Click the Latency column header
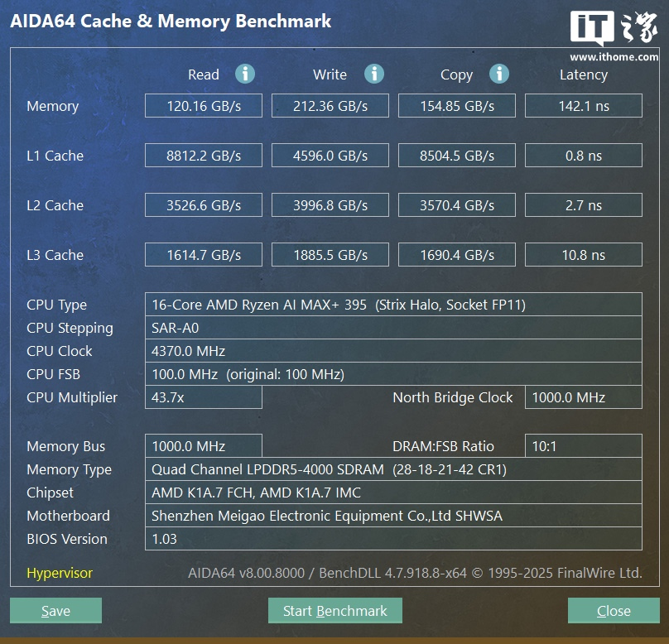 [583, 74]
